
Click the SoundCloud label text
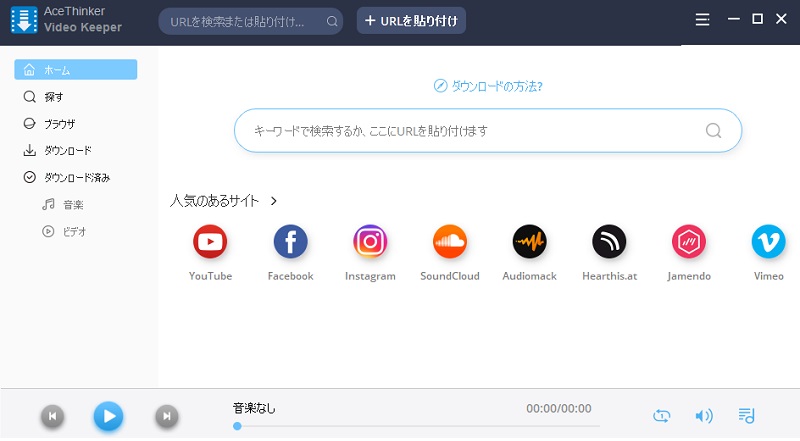tap(449, 276)
